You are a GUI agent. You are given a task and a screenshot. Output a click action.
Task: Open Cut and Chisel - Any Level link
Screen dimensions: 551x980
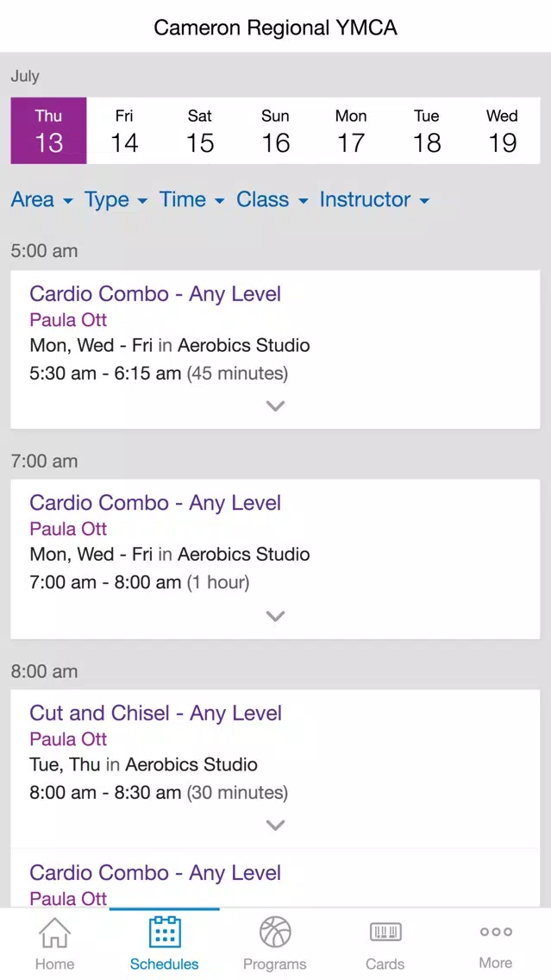click(x=155, y=713)
